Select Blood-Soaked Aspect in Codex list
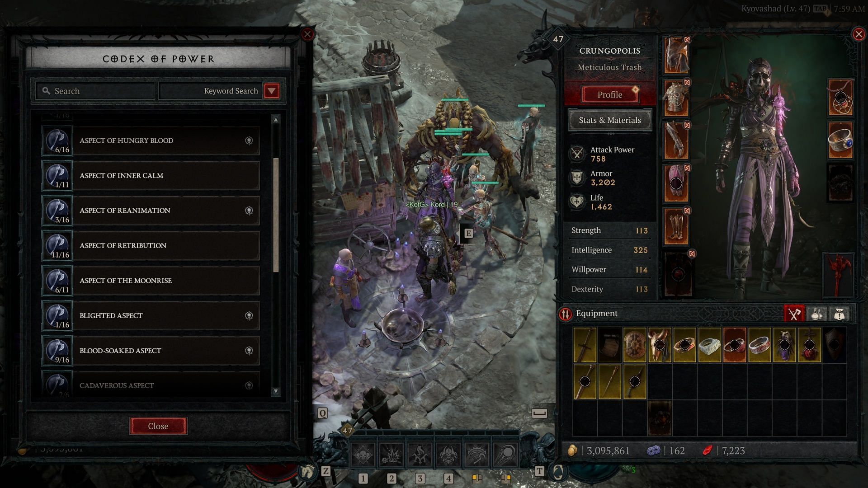868x488 pixels. pos(159,350)
